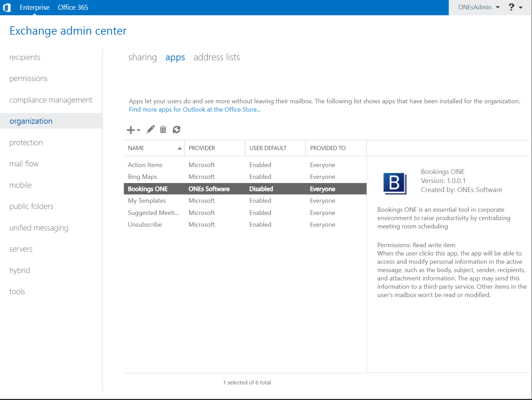Image resolution: width=532 pixels, height=400 pixels.
Task: Select the Bing Maps app row
Action: [143, 177]
